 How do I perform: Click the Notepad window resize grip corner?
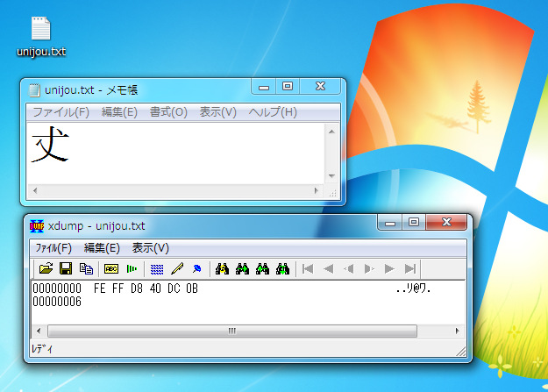(x=332, y=193)
